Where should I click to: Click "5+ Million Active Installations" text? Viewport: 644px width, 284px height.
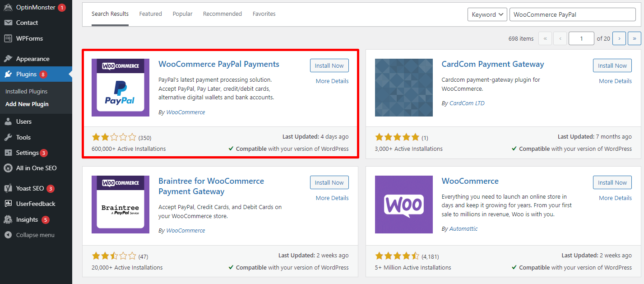point(412,267)
